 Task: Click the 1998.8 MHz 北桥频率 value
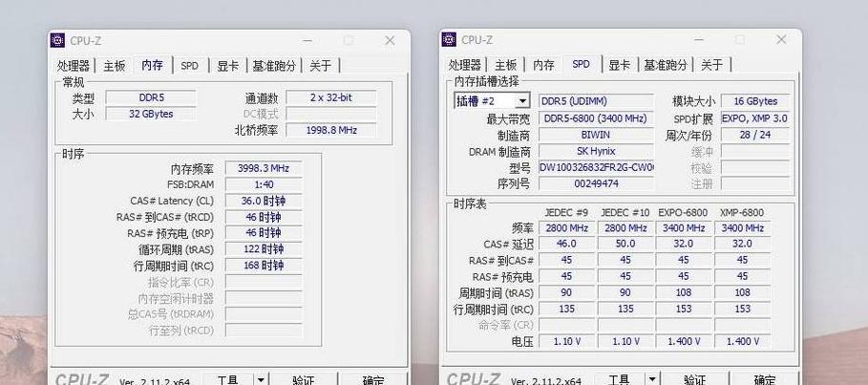[331, 130]
